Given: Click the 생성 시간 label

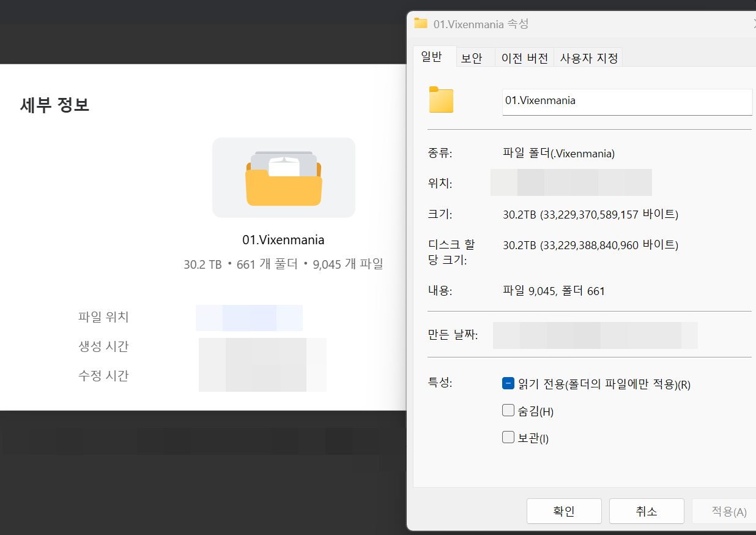Looking at the screenshot, I should [x=103, y=346].
